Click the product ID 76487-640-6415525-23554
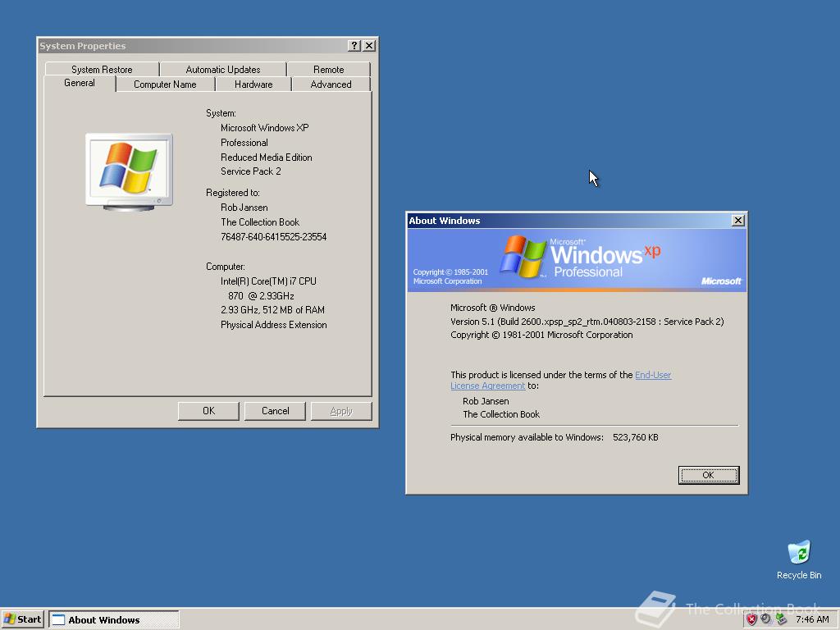 [x=274, y=237]
